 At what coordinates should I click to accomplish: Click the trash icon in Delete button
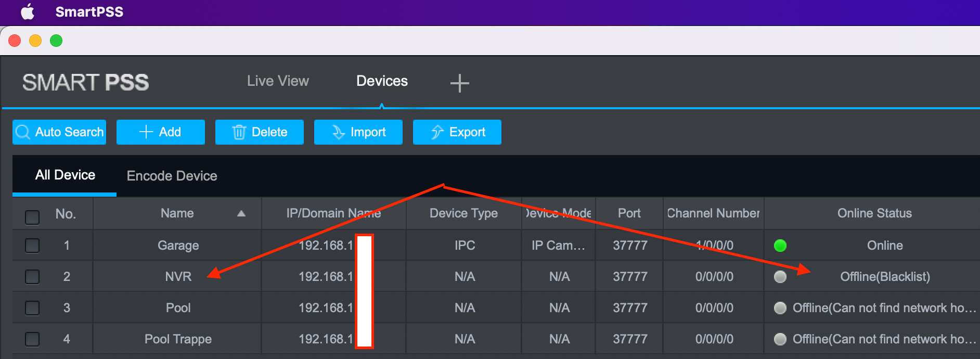tap(239, 132)
